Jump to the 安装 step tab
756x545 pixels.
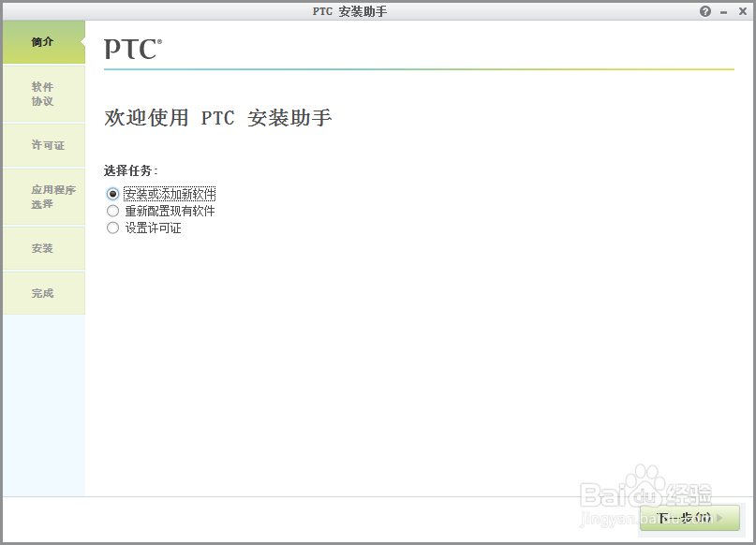44,248
